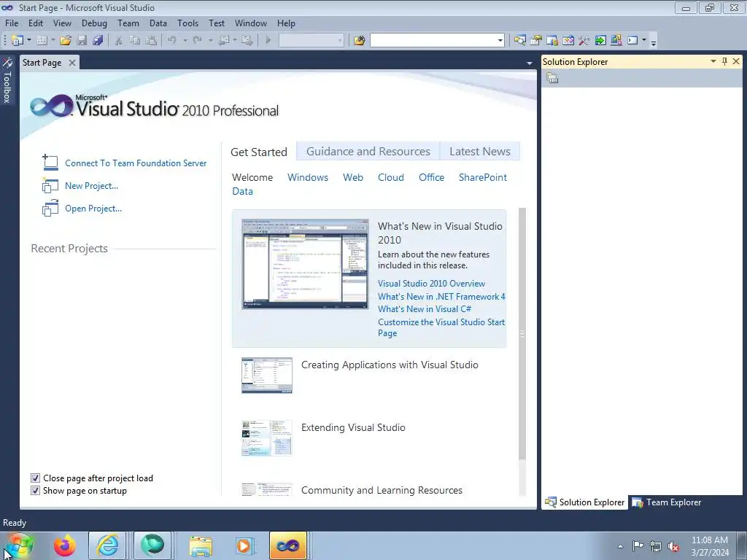
Task: Open Windows Explorer folder in taskbar
Action: point(201,545)
